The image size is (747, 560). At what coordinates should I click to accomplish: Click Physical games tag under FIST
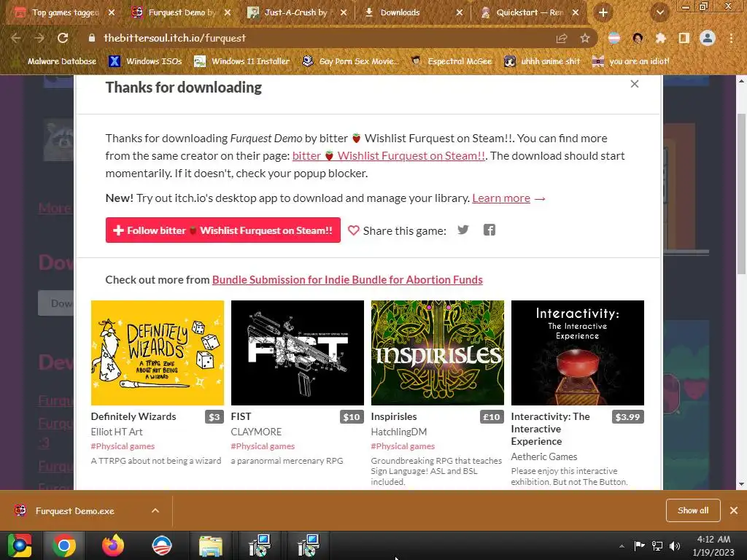click(x=263, y=446)
